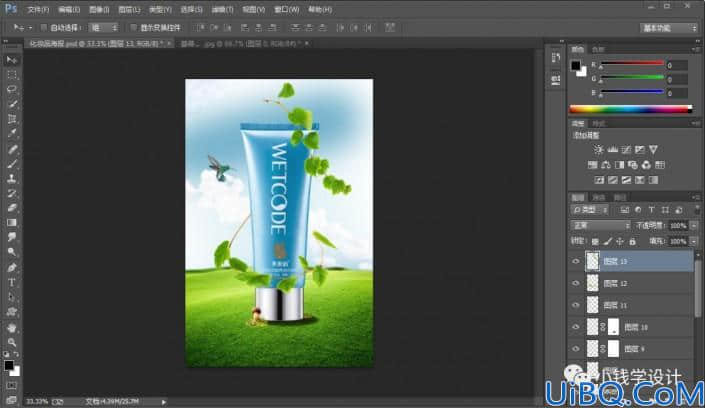
Task: Open the Image (I) menu
Action: pos(99,9)
